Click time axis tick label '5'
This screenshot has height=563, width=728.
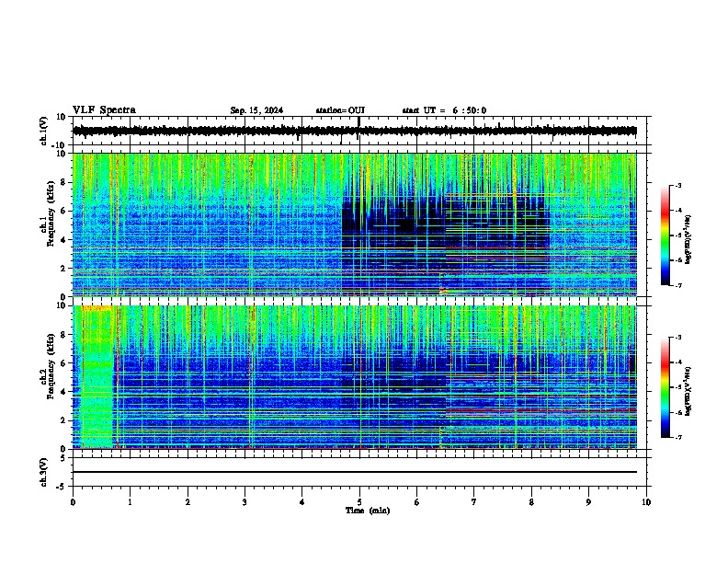tap(359, 502)
